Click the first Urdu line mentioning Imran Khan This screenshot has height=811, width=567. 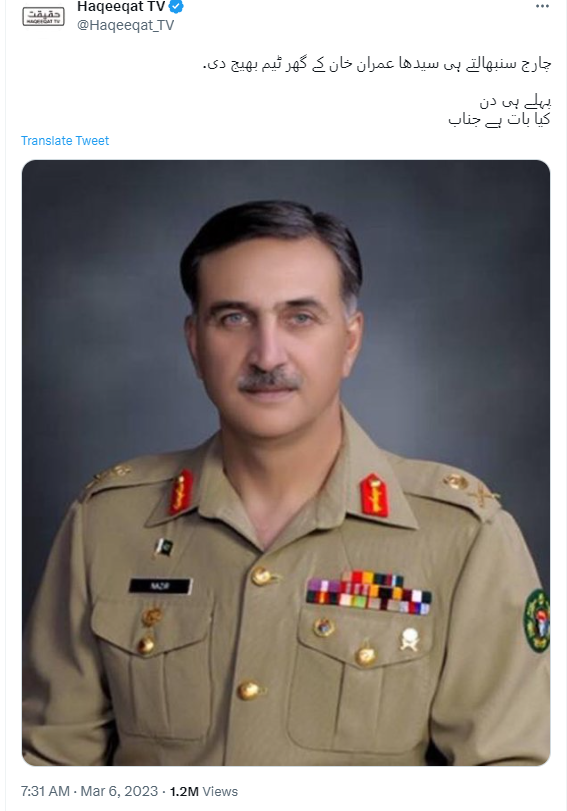pyautogui.click(x=377, y=64)
